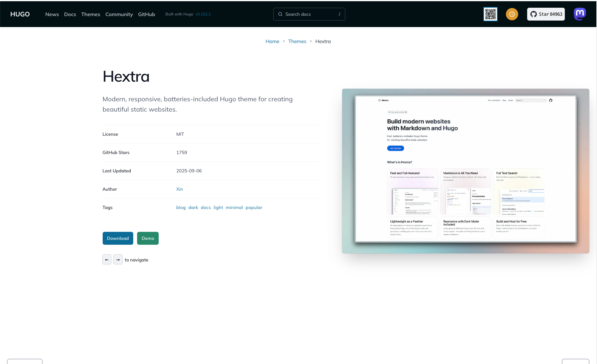This screenshot has width=597, height=364.
Task: Open the Community nav link
Action: click(119, 14)
